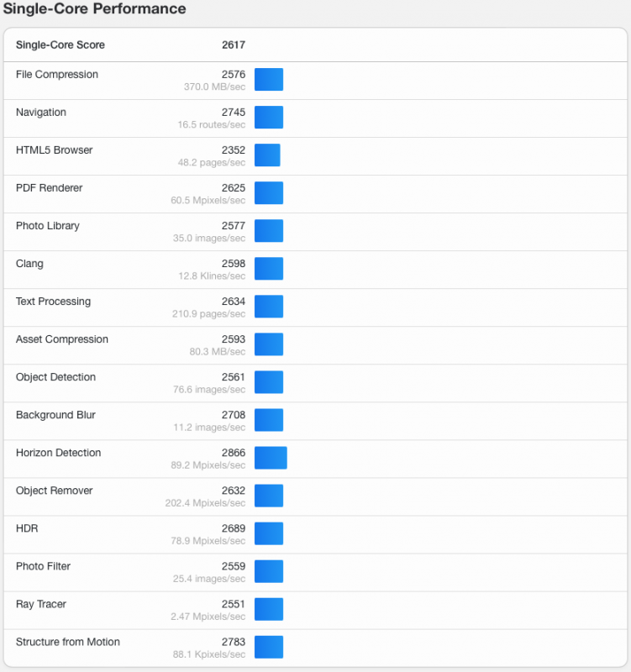
Task: Select the Object Remover score 2632
Action: tap(234, 491)
